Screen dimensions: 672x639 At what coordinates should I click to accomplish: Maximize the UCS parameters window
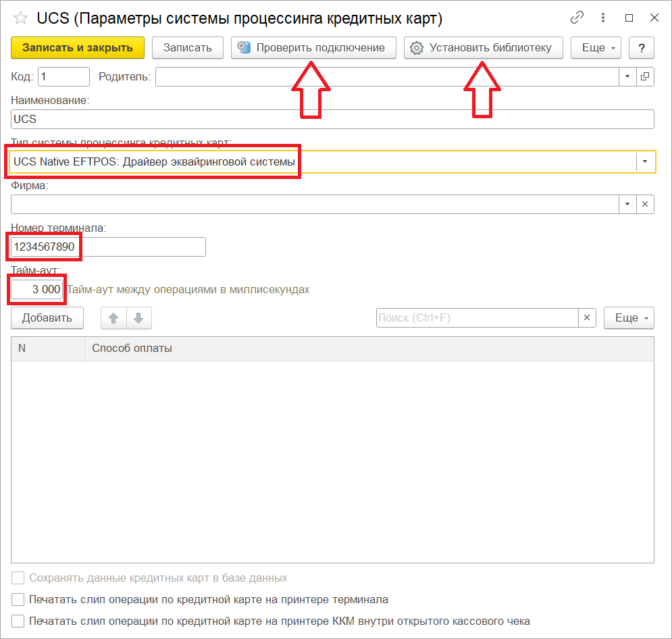(x=629, y=18)
